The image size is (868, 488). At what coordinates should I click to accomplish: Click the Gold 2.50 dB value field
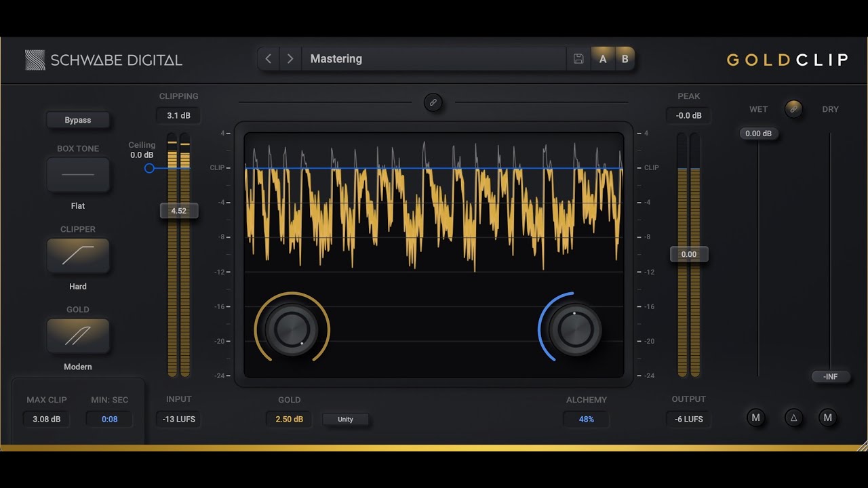click(290, 420)
